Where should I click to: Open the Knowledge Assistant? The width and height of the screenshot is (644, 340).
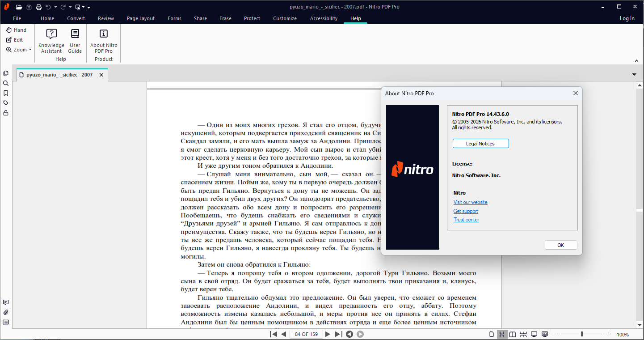click(x=51, y=41)
